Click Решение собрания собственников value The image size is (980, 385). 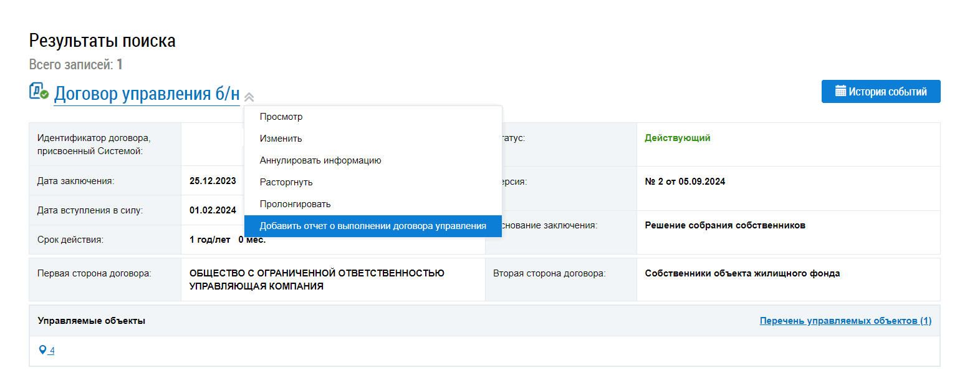pyautogui.click(x=724, y=225)
